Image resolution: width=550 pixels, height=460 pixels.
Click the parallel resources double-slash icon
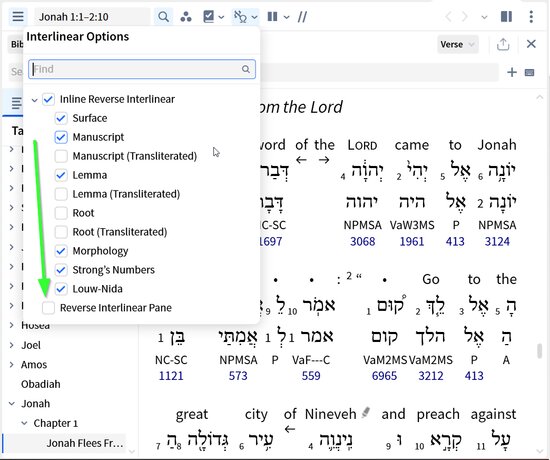[x=302, y=16]
